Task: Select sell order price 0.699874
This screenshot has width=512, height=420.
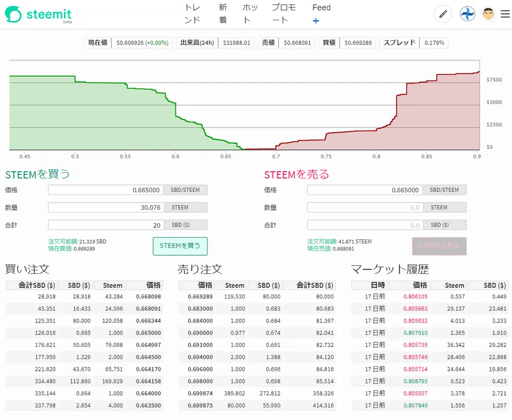Action: [200, 393]
